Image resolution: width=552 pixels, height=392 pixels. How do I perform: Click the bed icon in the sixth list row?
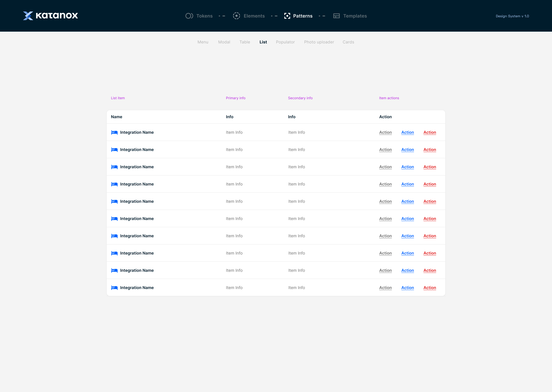[114, 219]
